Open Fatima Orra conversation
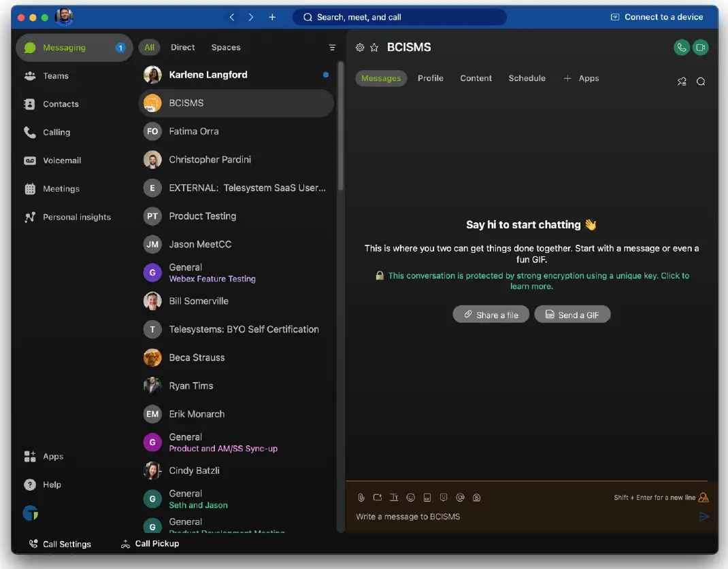728x569 pixels. pos(236,131)
